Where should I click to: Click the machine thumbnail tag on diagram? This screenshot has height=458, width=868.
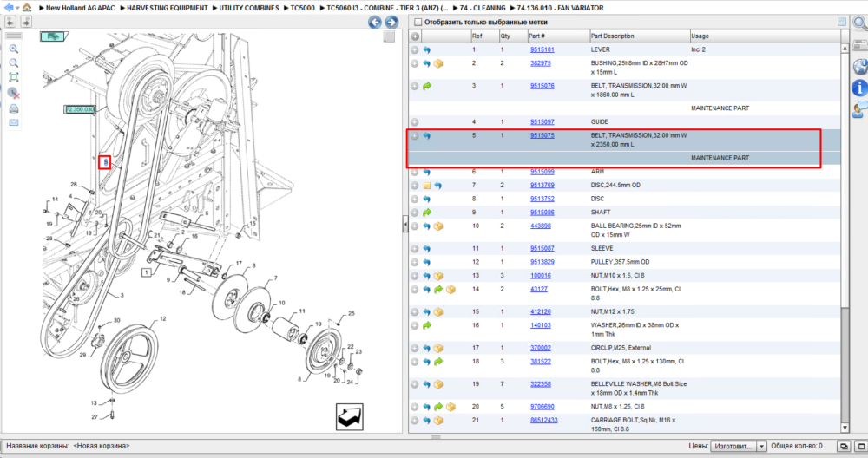click(52, 36)
